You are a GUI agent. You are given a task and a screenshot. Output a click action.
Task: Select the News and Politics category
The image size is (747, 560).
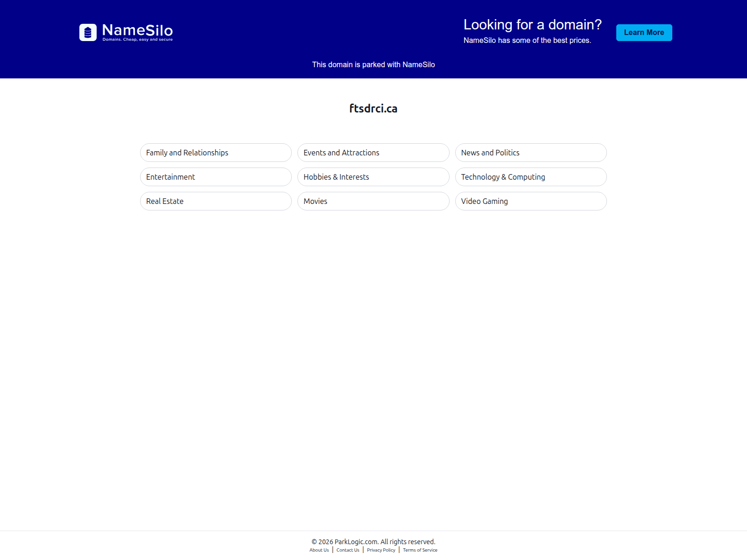[x=531, y=153]
